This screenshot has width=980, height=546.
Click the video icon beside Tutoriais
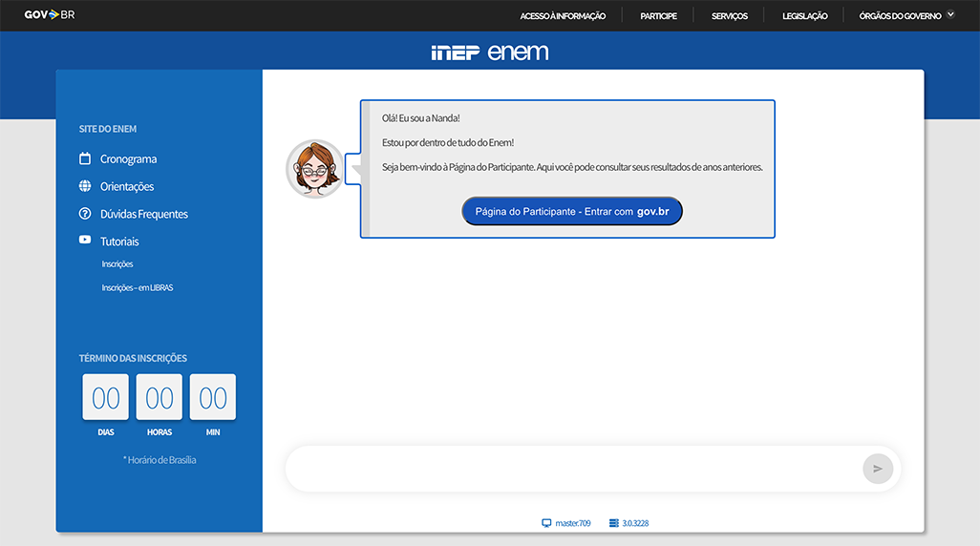[85, 240]
